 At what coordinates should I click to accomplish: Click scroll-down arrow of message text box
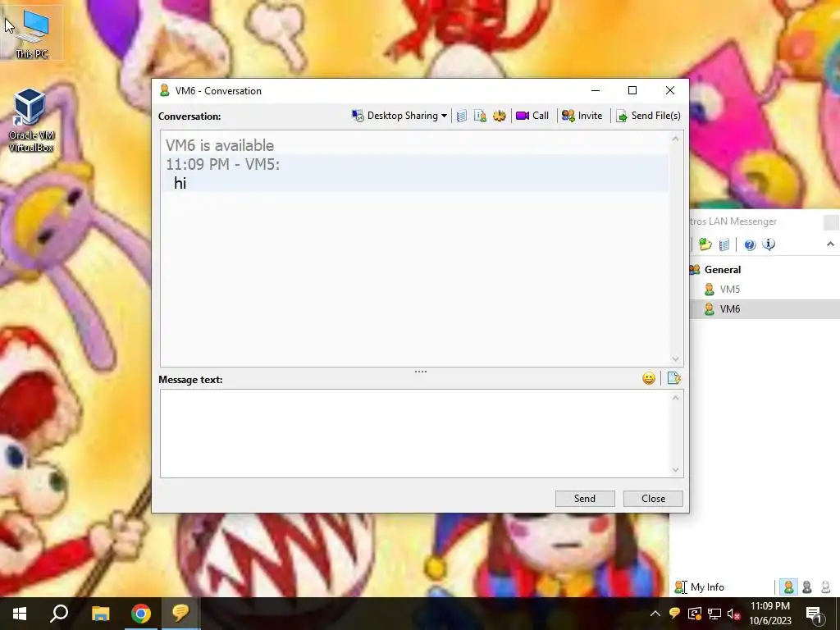pyautogui.click(x=676, y=470)
